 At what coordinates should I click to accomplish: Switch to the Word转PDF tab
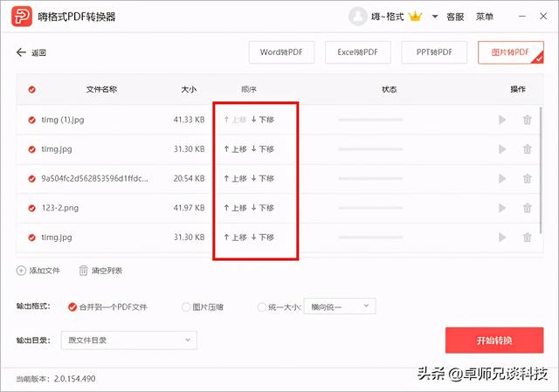pos(281,52)
